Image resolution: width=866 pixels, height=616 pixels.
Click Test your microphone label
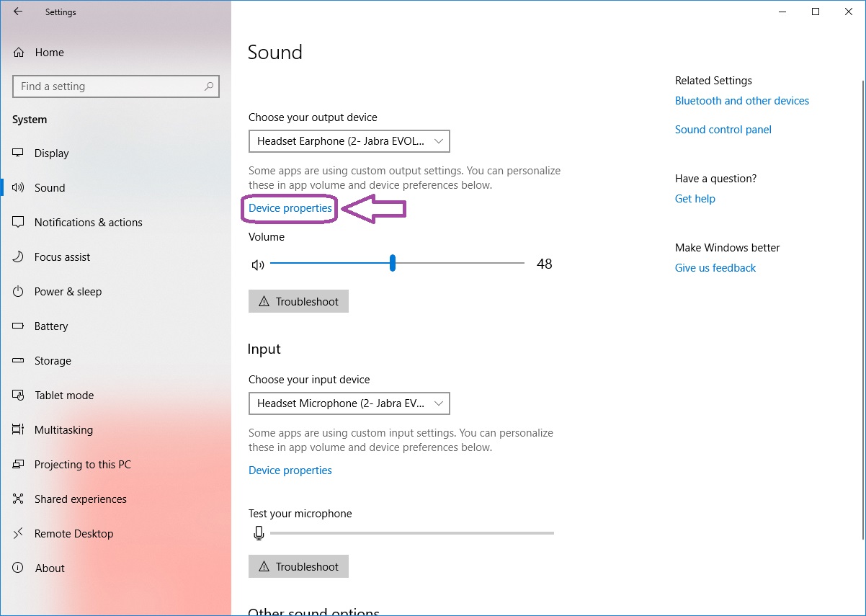click(300, 514)
